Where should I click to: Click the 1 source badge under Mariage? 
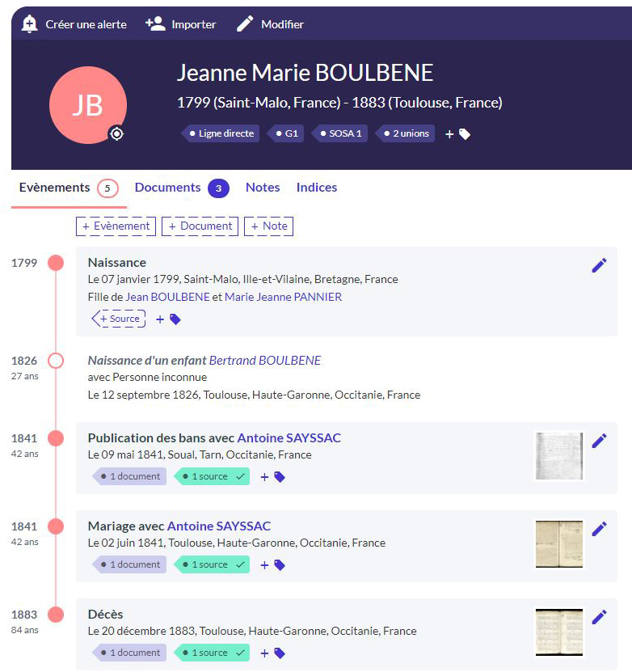pyautogui.click(x=212, y=564)
